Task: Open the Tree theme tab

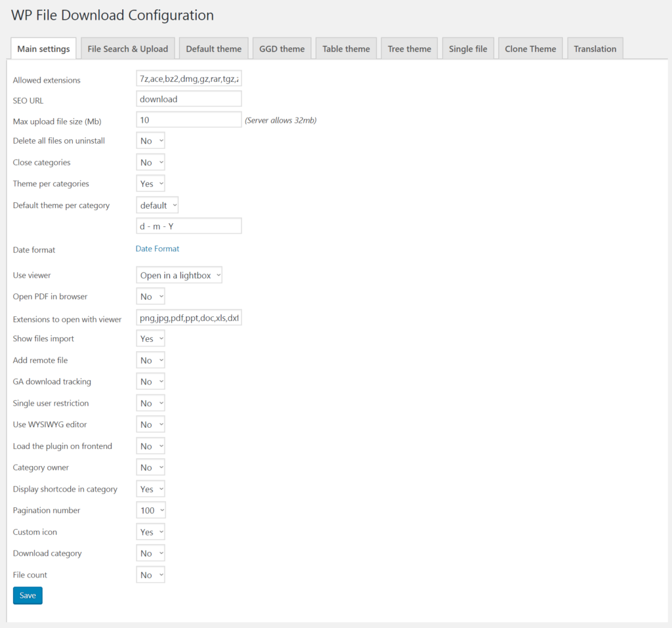Action: point(409,49)
